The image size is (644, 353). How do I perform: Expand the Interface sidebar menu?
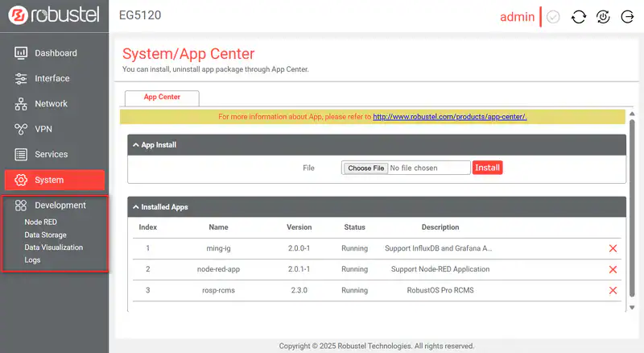(52, 78)
